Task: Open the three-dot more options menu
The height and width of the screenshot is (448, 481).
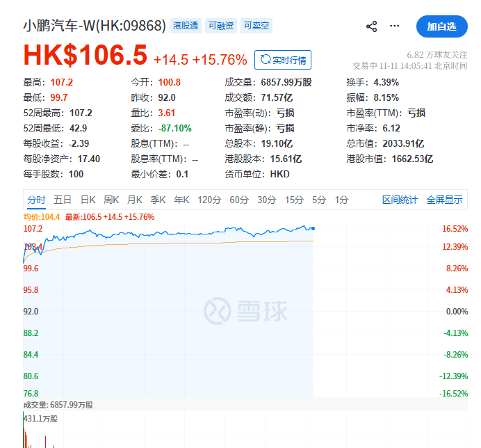Action: [x=395, y=26]
